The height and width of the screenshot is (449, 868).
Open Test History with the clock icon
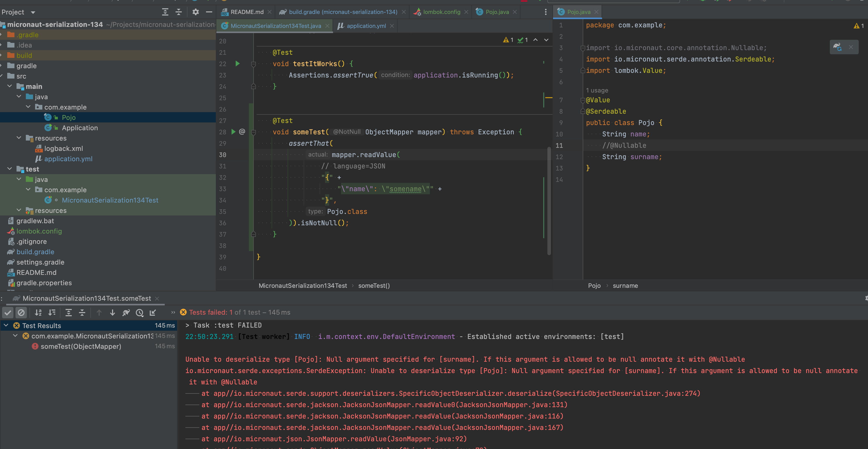[140, 313]
